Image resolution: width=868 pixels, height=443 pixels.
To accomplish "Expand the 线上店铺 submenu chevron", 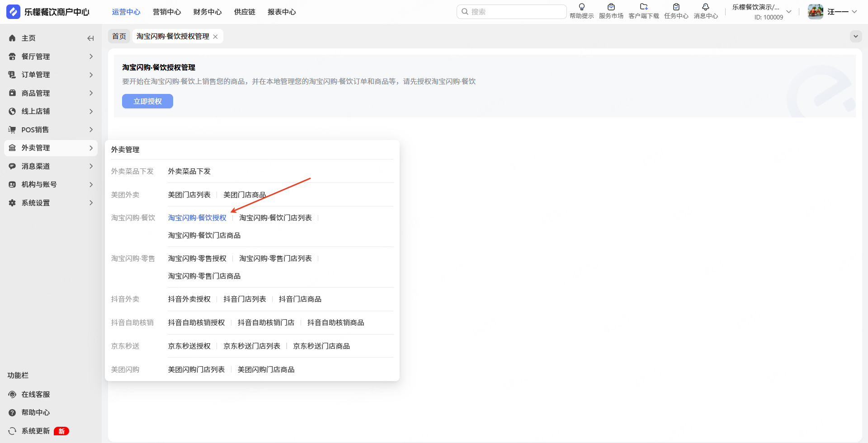I will coord(91,111).
